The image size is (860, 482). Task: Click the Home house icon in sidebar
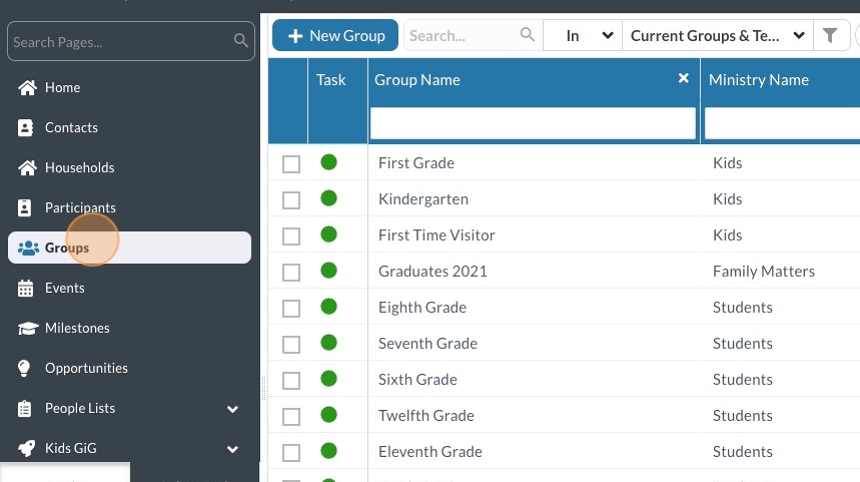tap(27, 88)
